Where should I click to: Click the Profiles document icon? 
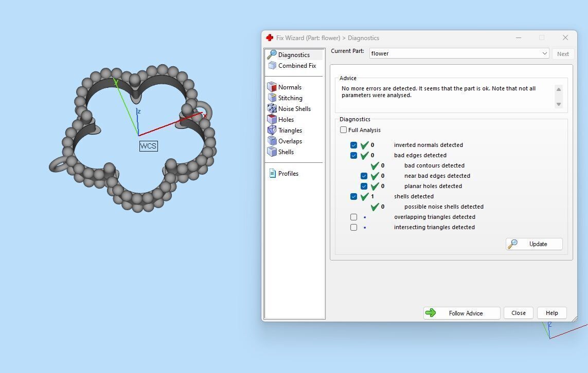[273, 173]
